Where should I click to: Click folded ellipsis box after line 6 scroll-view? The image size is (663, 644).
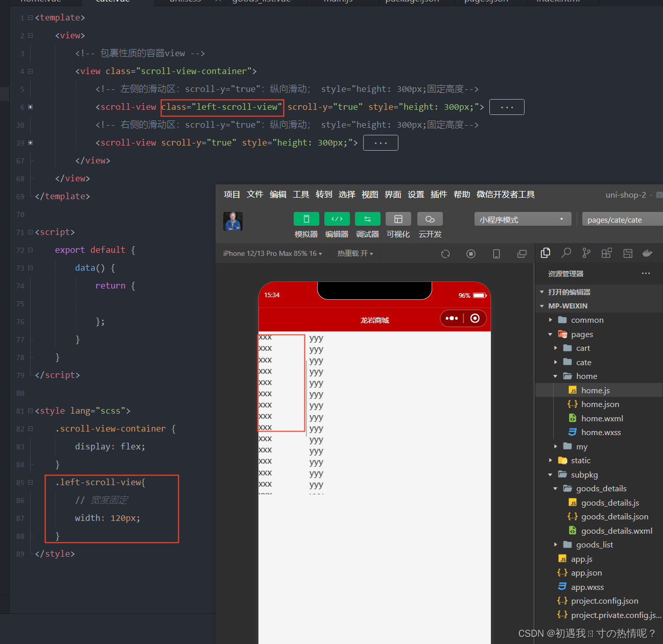(x=507, y=107)
